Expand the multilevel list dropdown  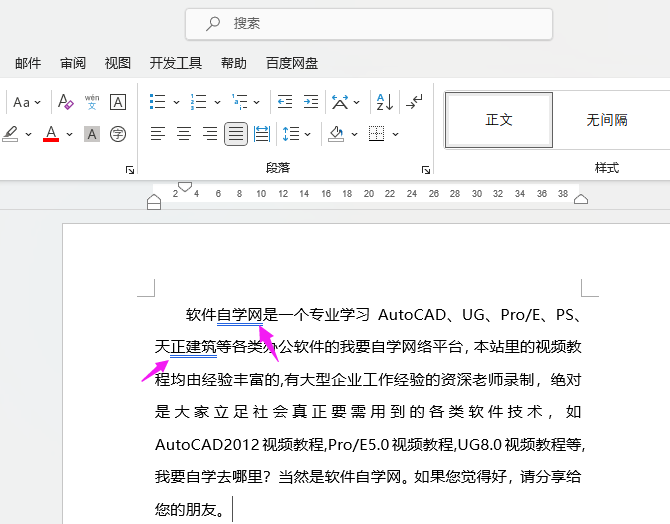pyautogui.click(x=256, y=103)
